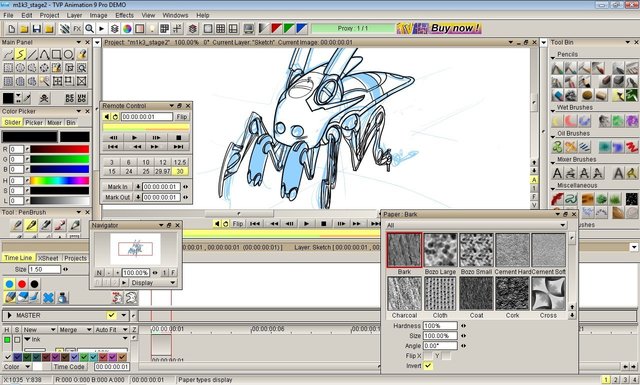The height and width of the screenshot is (385, 640).
Task: Click the save project floppy disk icon
Action: pyautogui.click(x=37, y=29)
